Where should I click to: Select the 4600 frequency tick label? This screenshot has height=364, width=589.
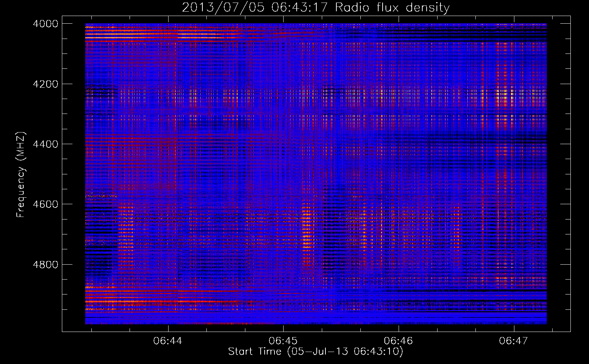46,204
